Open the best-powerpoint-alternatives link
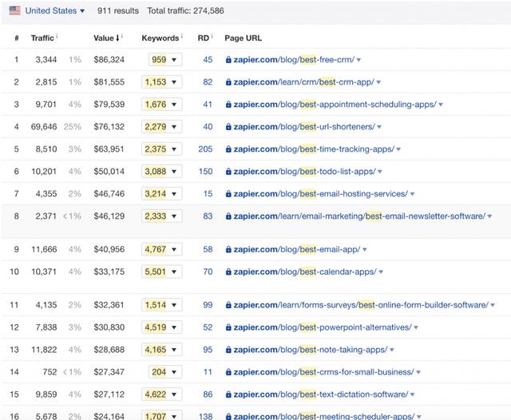 coord(323,327)
